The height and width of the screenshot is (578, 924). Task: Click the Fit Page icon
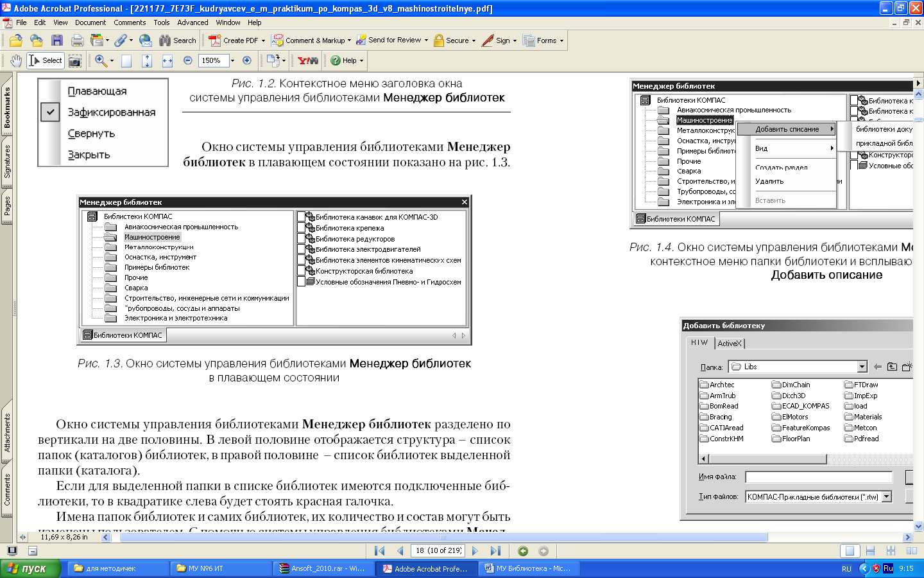click(x=147, y=60)
